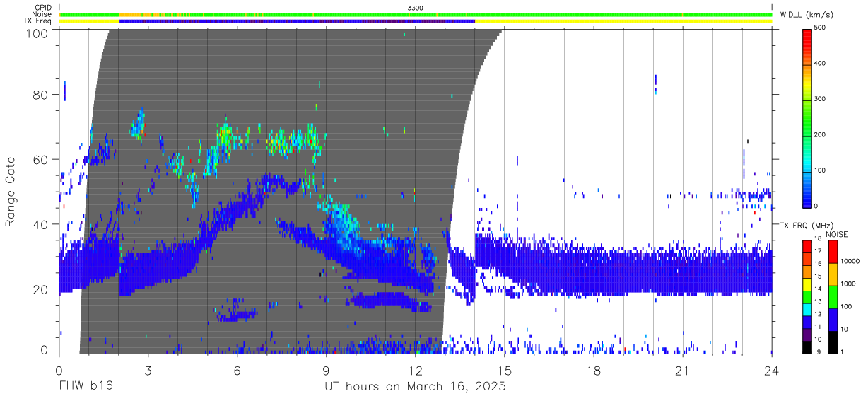Click the FHW b16 radar label
868x401 pixels.
[x=85, y=387]
